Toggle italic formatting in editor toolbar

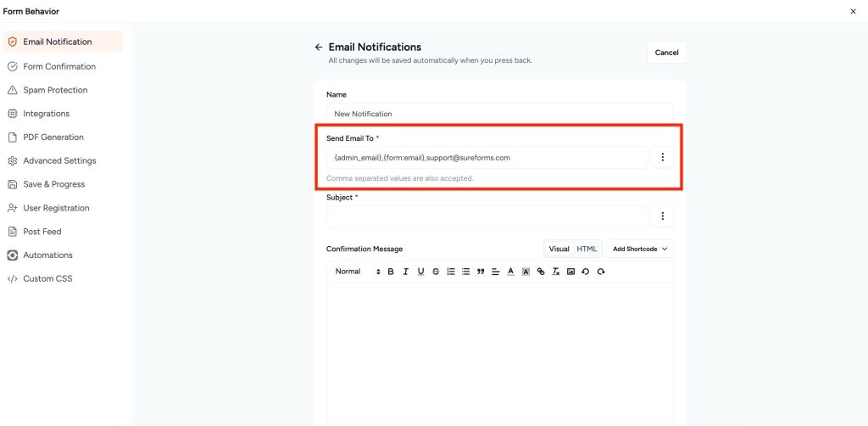(406, 272)
